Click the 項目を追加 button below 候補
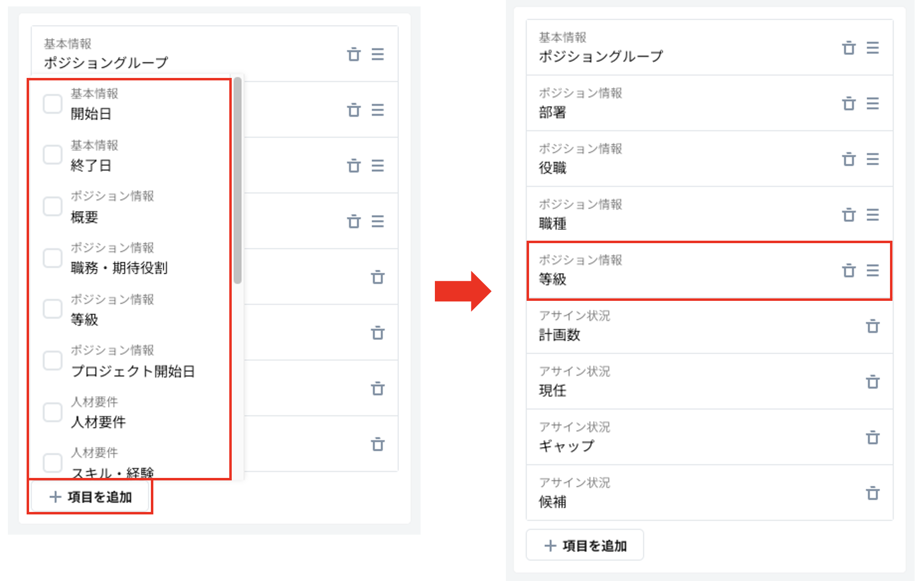Viewport: 924px width, 581px height. click(x=585, y=545)
